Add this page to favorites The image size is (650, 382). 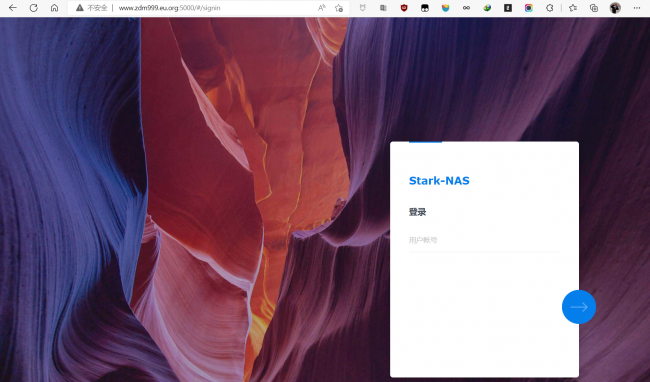[x=339, y=8]
